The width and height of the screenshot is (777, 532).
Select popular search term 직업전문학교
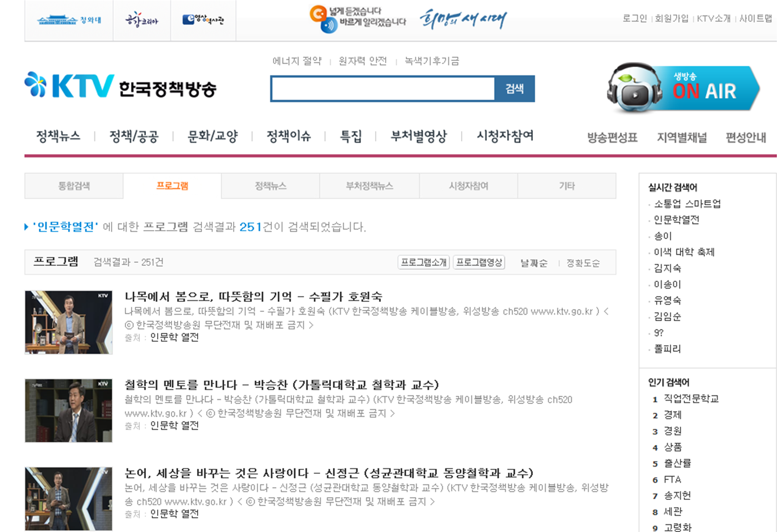coord(691,399)
